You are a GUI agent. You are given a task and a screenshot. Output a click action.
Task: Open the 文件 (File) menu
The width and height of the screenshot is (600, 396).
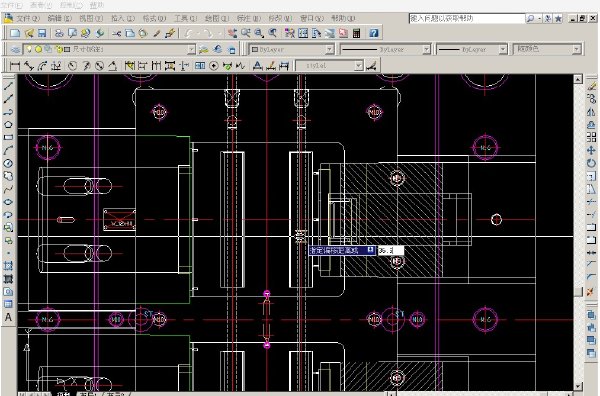click(x=28, y=18)
